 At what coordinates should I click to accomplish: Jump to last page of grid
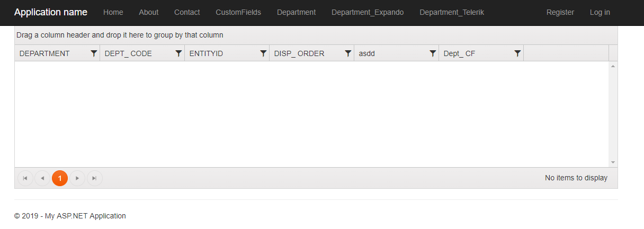tap(94, 178)
